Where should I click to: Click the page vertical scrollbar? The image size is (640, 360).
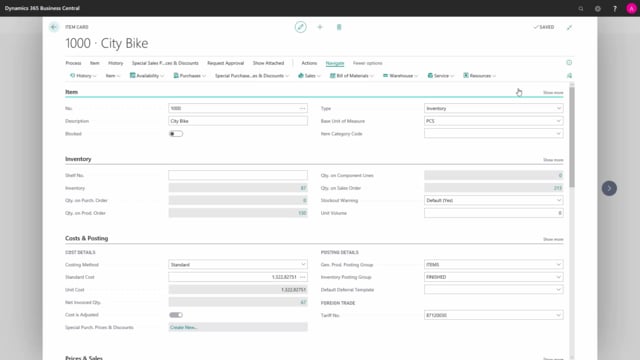click(x=572, y=136)
